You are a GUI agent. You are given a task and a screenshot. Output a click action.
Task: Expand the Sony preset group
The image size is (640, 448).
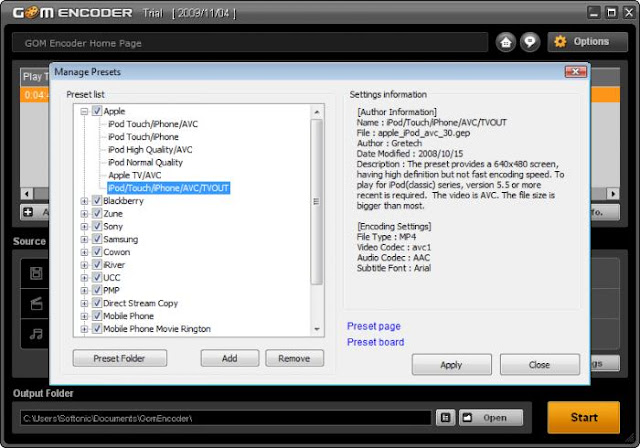84,227
